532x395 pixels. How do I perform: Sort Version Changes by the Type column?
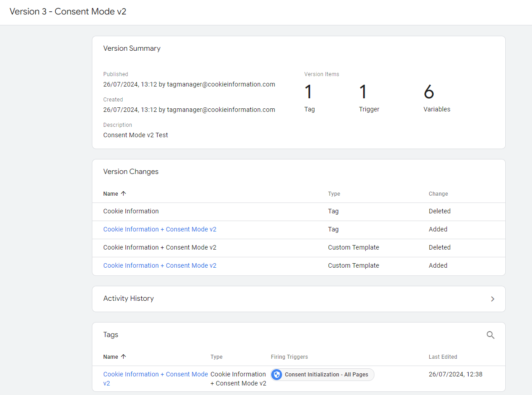[334, 193]
